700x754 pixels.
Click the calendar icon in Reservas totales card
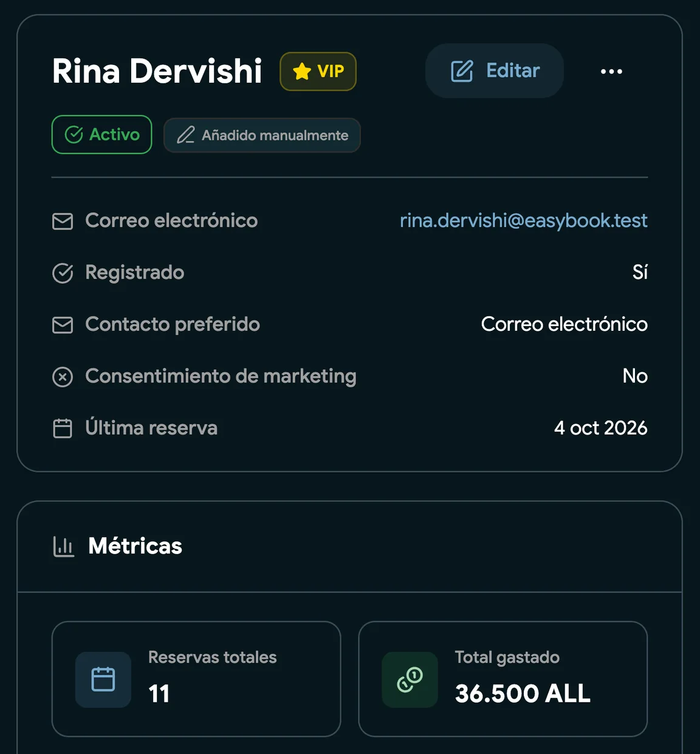click(103, 679)
